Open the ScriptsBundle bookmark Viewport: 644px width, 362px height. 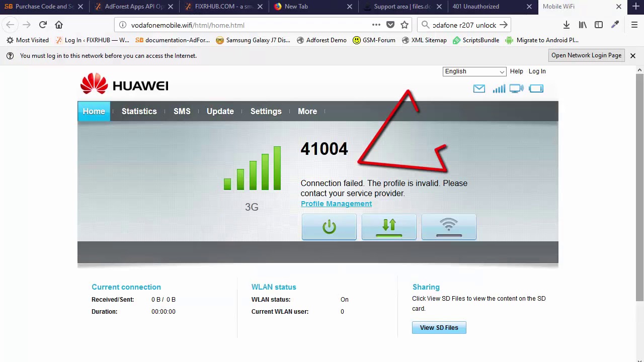[x=475, y=40]
